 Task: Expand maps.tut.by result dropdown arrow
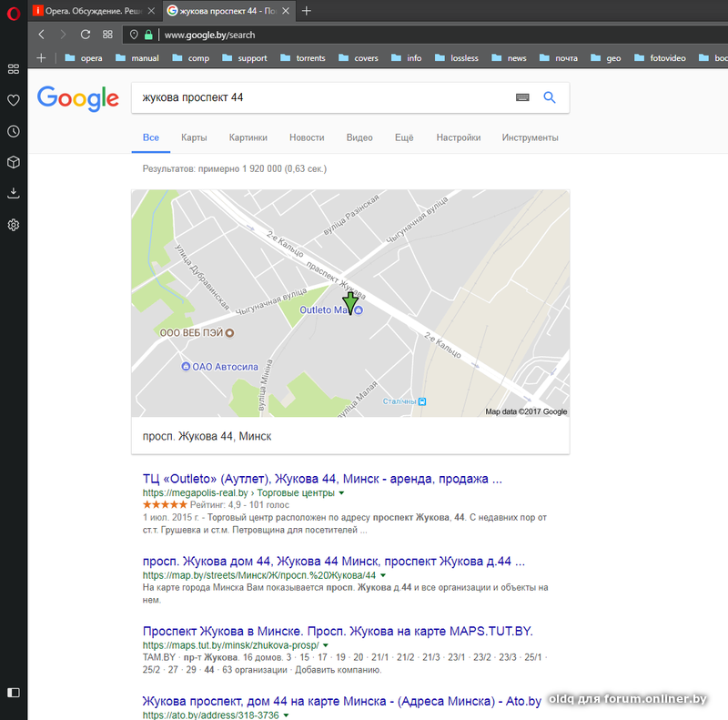click(x=326, y=645)
